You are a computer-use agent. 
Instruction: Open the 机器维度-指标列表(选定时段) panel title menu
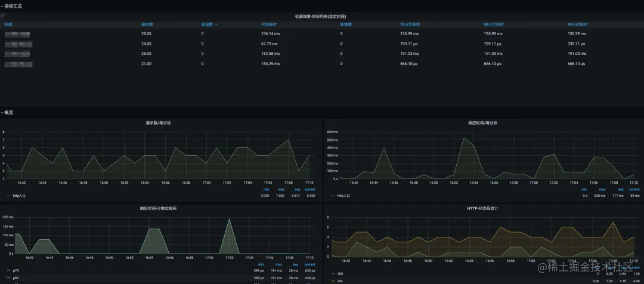pyautogui.click(x=320, y=17)
